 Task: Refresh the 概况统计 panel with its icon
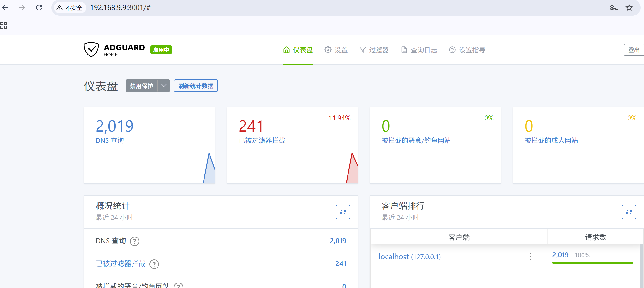tap(342, 212)
